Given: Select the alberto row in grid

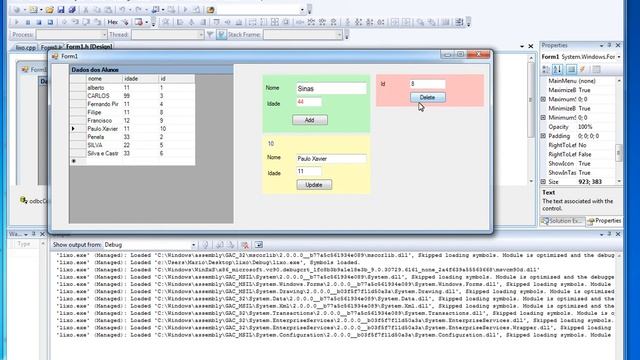Looking at the screenshot, I should click(132, 88).
